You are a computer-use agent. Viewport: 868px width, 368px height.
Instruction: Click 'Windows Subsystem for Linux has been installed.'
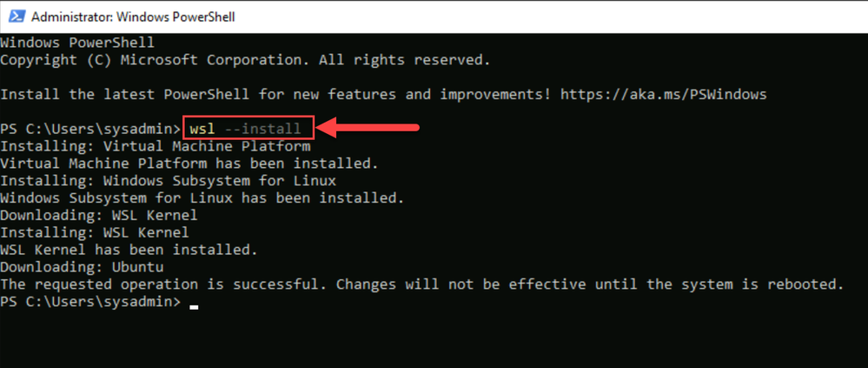202,197
